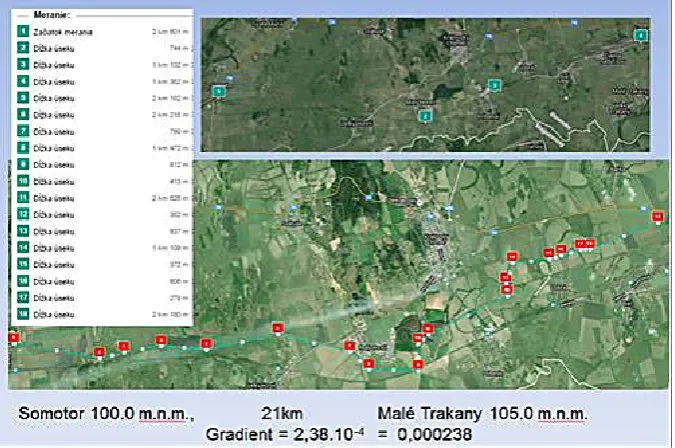The image size is (675, 448).
Task: Click teal marker 2 on upper map
Action: (425, 116)
